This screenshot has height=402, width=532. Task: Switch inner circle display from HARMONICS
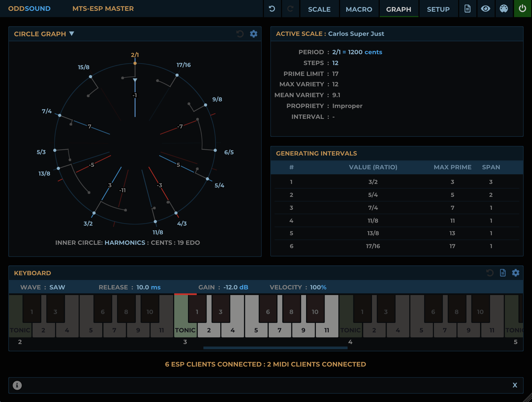(125, 242)
